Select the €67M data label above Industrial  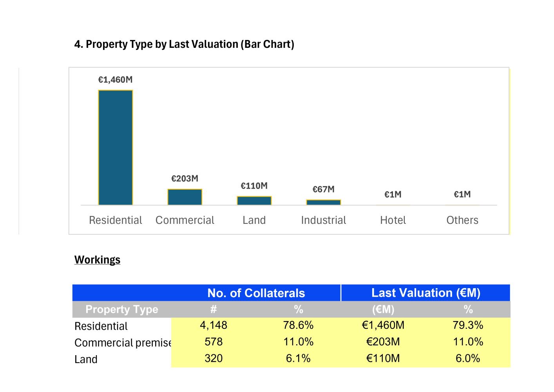(323, 189)
